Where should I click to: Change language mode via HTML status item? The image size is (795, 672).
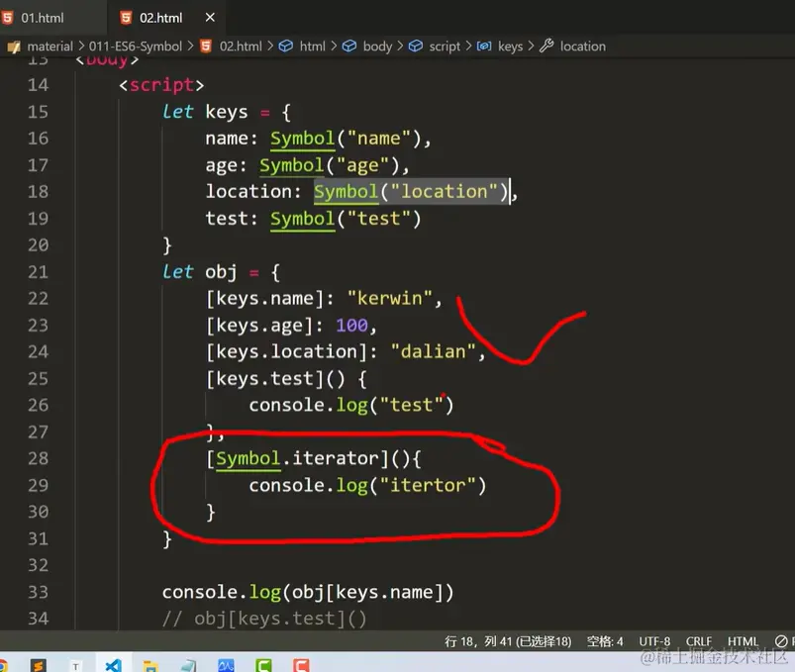pyautogui.click(x=743, y=641)
